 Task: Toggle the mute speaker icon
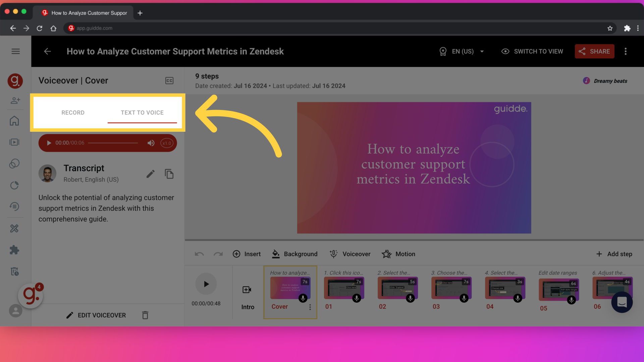pyautogui.click(x=152, y=143)
